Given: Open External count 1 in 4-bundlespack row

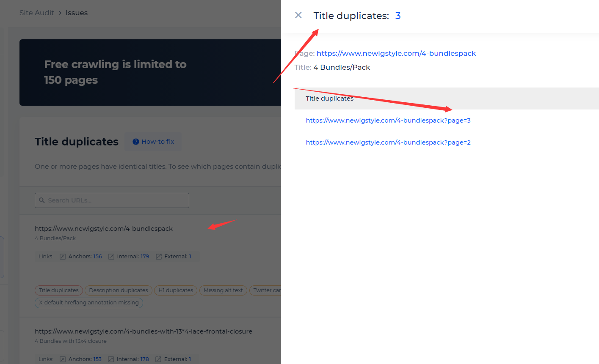Looking at the screenshot, I should pyautogui.click(x=190, y=257).
